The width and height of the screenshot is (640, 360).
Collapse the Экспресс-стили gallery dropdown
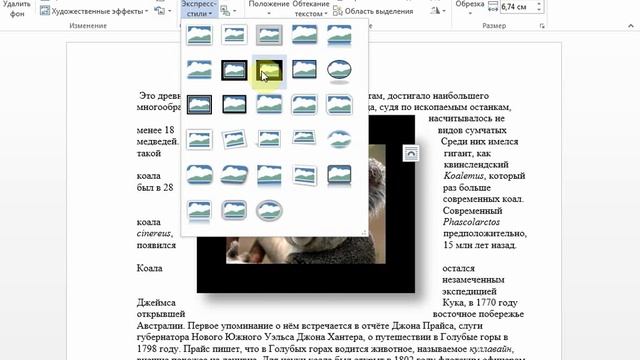(x=199, y=9)
